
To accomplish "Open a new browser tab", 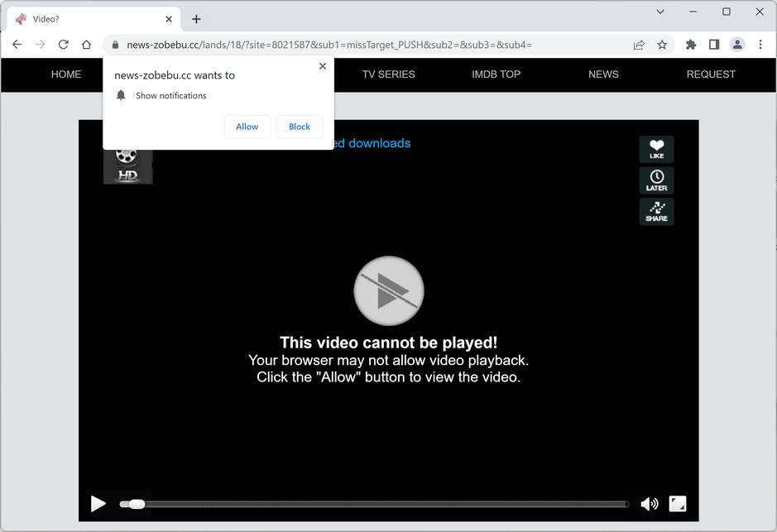I will tap(196, 19).
